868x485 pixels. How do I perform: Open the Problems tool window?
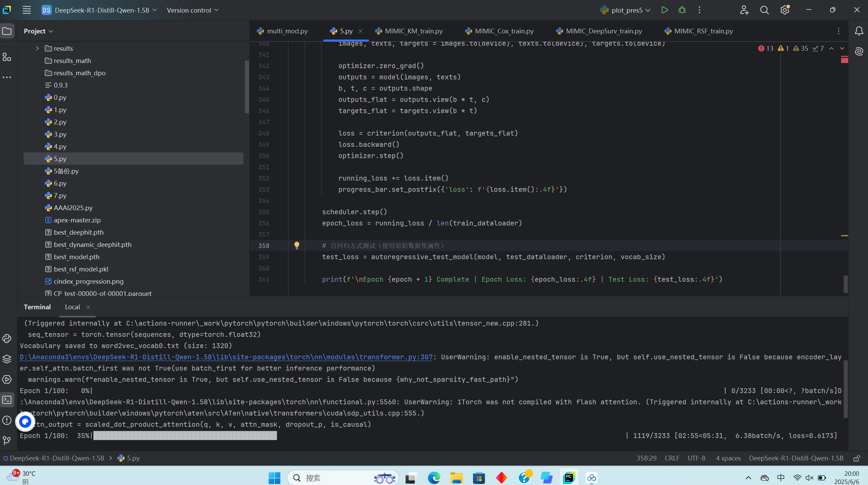click(7, 420)
